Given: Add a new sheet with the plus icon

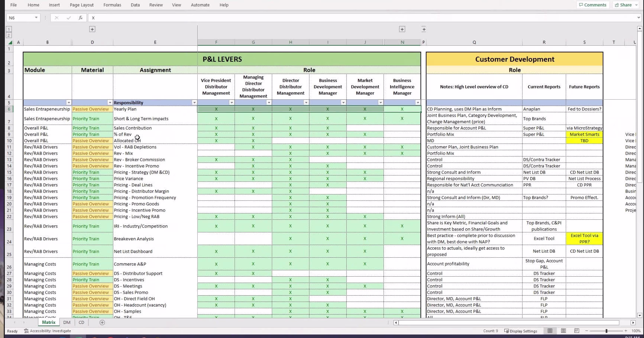Looking at the screenshot, I should [x=102, y=322].
